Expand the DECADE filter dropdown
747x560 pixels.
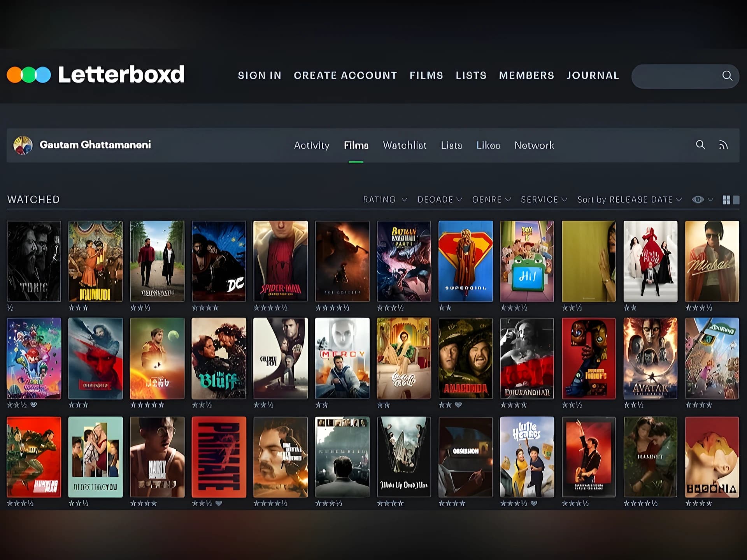point(440,200)
